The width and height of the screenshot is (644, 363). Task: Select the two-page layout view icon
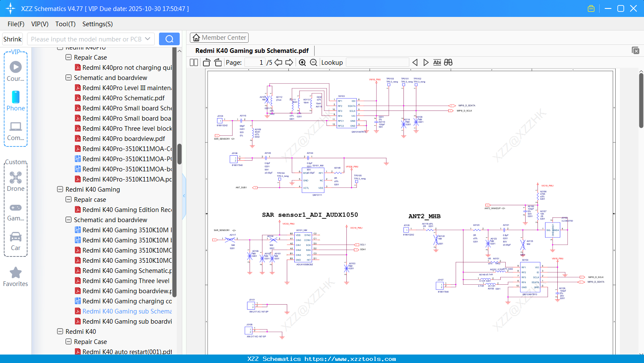point(193,62)
